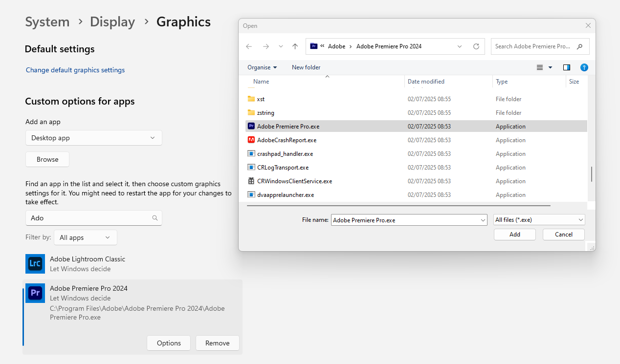Viewport: 620px width, 364px height.
Task: Click the search magnifier in Open dialog
Action: (x=580, y=46)
